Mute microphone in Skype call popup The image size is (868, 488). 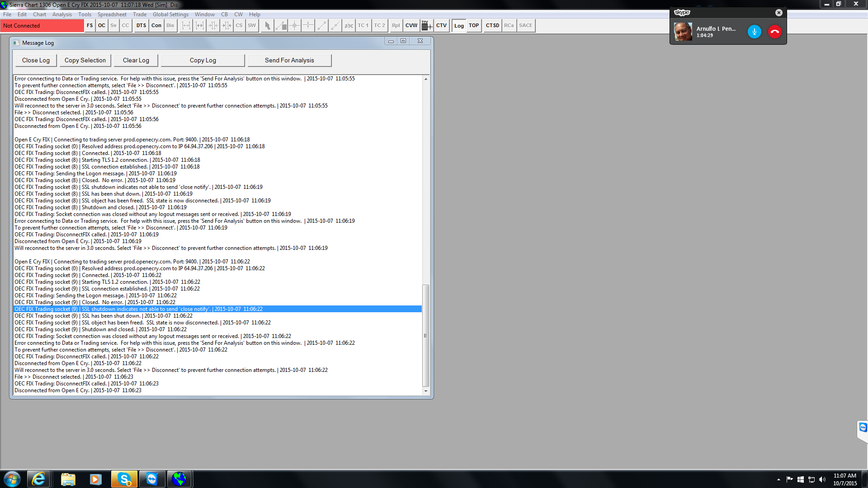754,32
